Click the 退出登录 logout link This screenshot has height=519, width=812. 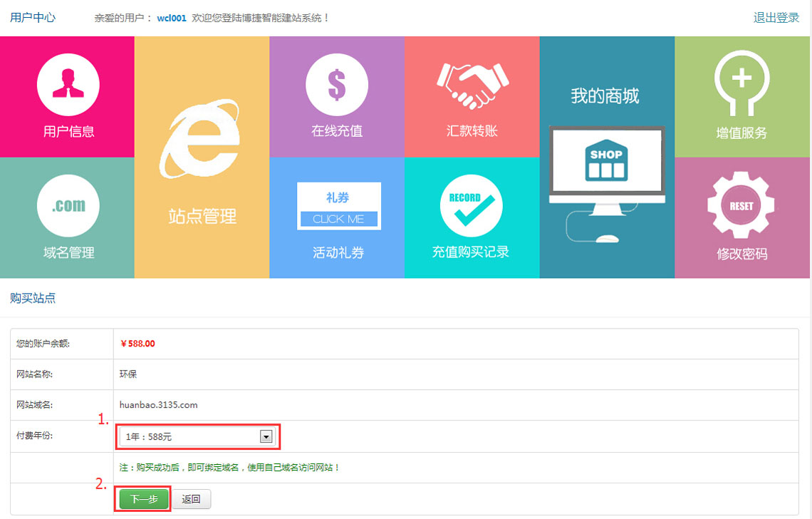[x=776, y=18]
